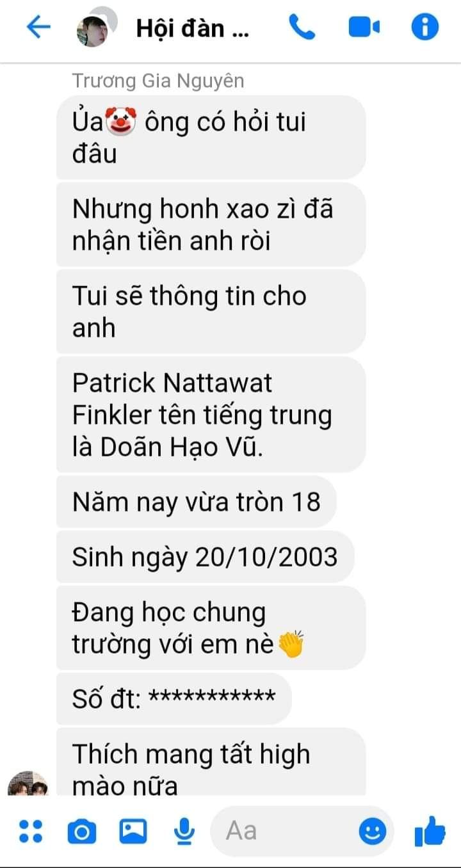Tap the 'Số đt' message bubble

pyautogui.click(x=174, y=698)
